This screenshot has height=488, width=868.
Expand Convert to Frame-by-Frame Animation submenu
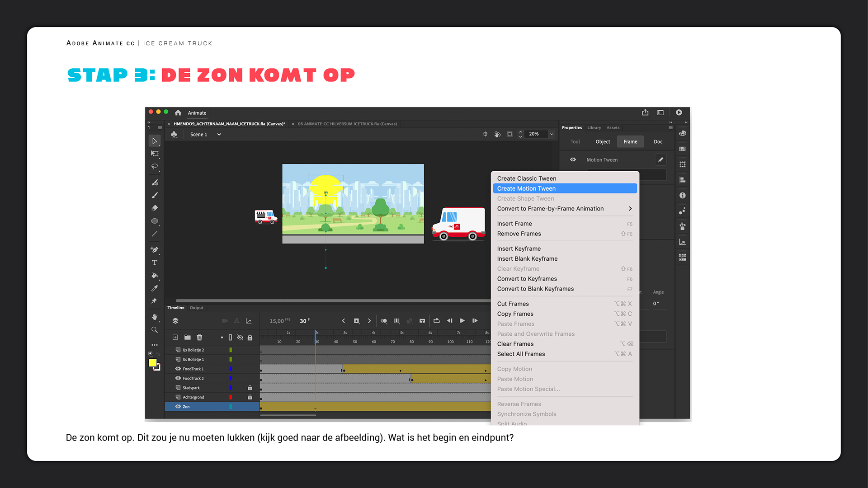click(630, 209)
